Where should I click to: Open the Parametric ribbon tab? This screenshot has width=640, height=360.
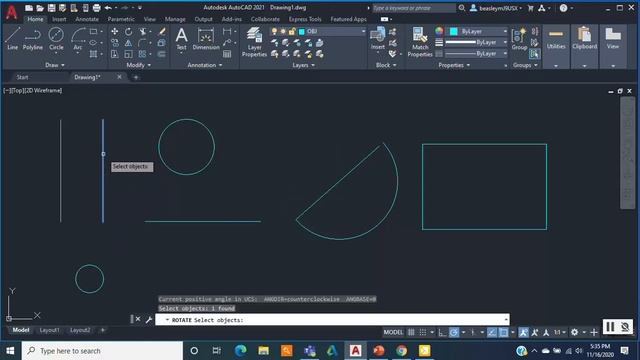pos(121,19)
